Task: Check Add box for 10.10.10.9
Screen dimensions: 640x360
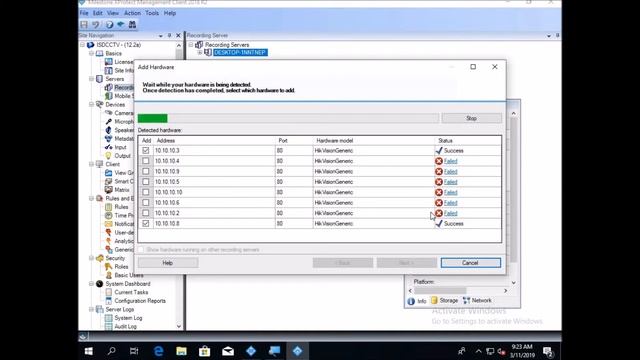Action: tap(146, 171)
